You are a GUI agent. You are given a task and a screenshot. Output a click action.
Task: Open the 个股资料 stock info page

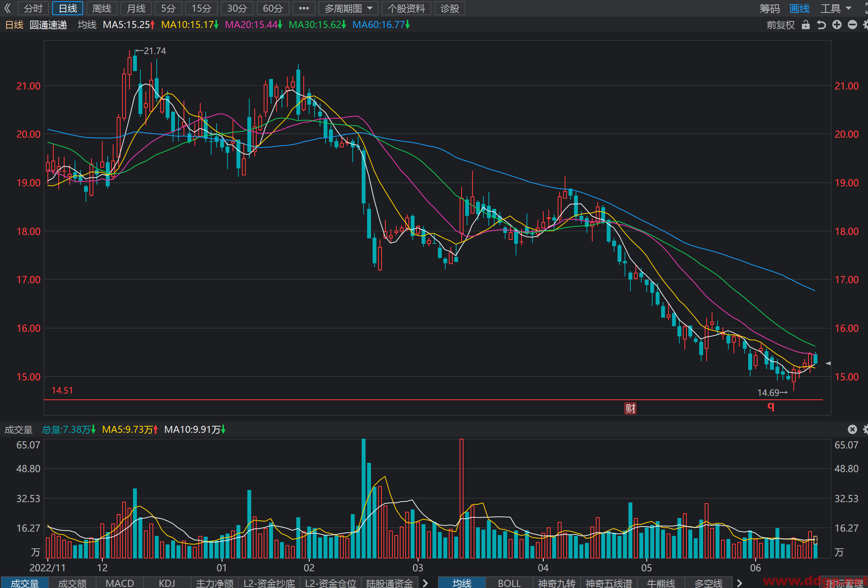406,8
